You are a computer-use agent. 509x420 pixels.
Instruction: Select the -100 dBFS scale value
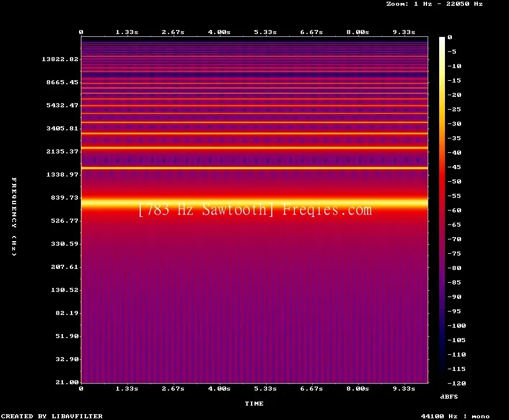point(456,325)
